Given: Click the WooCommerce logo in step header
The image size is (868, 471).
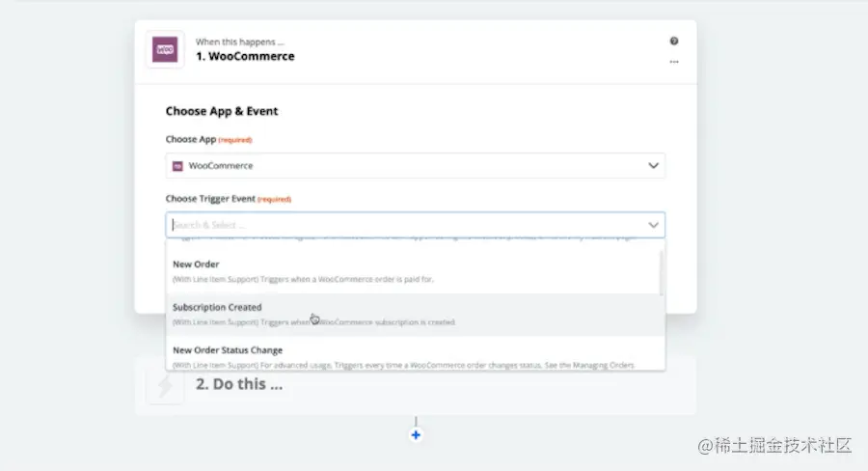Looking at the screenshot, I should [165, 49].
